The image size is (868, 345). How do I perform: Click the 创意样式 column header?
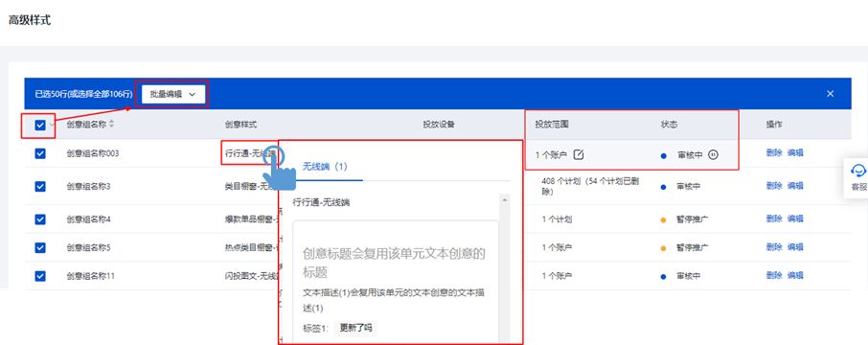240,125
